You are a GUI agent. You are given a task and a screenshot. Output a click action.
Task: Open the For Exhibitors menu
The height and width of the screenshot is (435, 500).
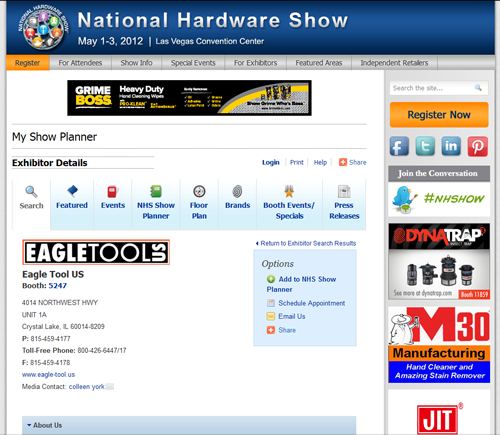coord(255,63)
